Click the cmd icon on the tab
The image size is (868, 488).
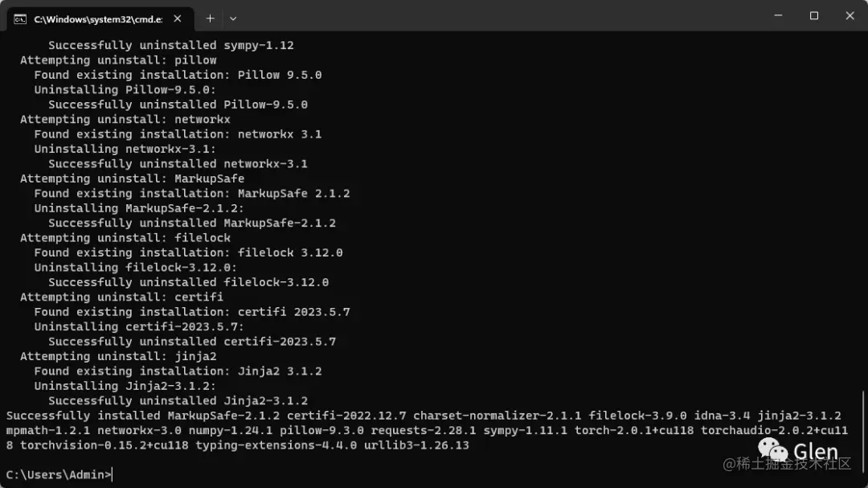pos(20,19)
